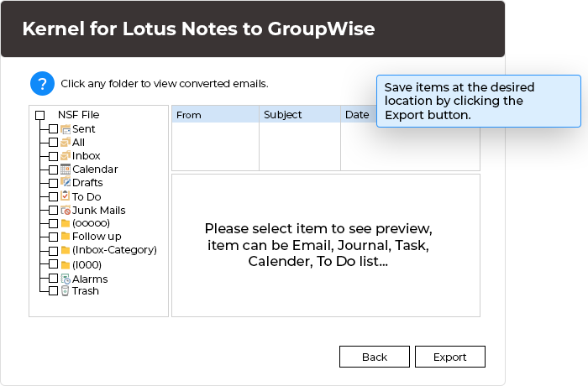Sort by the Date column header
The height and width of the screenshot is (386, 588).
[359, 114]
